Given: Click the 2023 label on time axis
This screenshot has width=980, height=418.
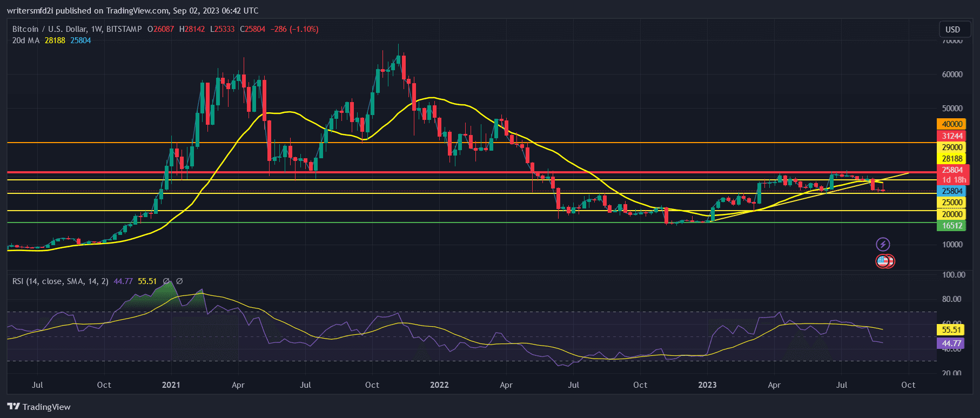Looking at the screenshot, I should [x=707, y=385].
